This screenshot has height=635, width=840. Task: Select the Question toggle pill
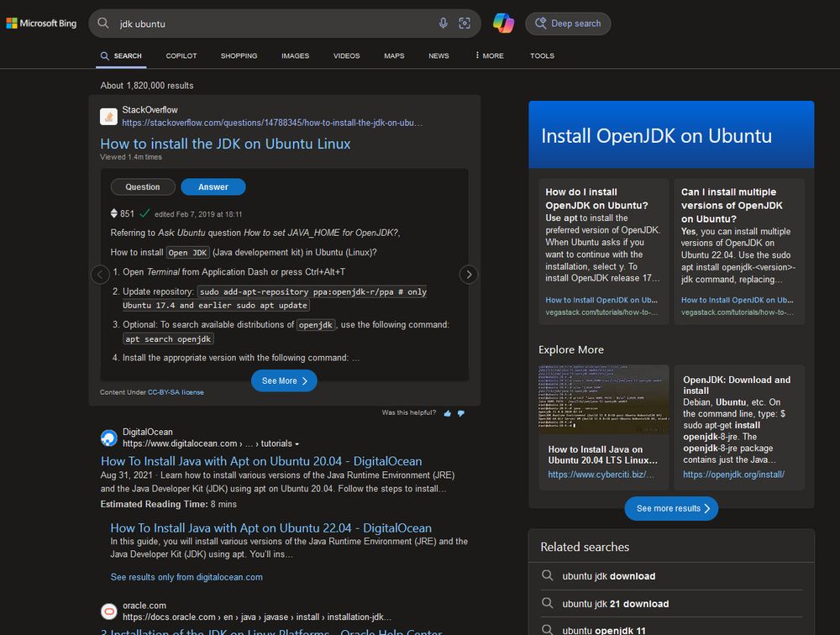coord(143,187)
